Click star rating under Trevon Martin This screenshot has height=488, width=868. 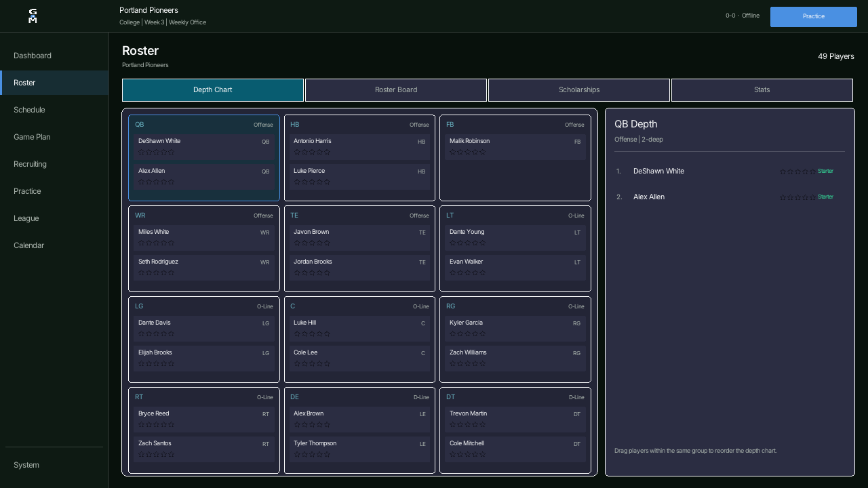tap(468, 425)
